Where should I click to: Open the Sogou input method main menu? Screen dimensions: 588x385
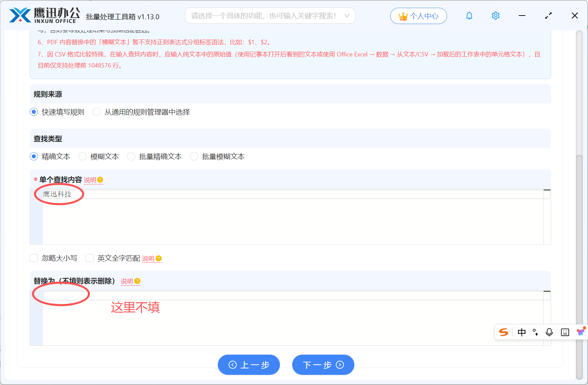point(503,332)
